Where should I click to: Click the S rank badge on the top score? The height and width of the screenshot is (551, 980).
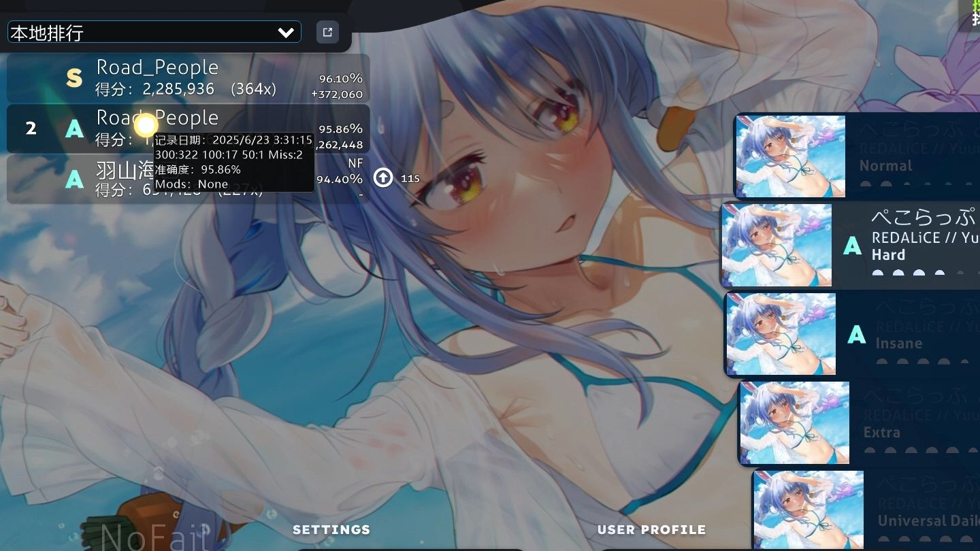(74, 78)
